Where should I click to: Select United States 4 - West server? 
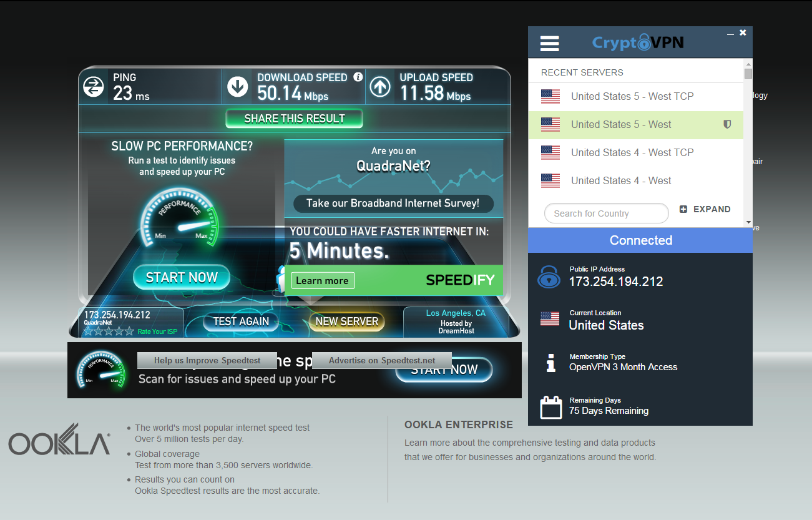(635, 180)
